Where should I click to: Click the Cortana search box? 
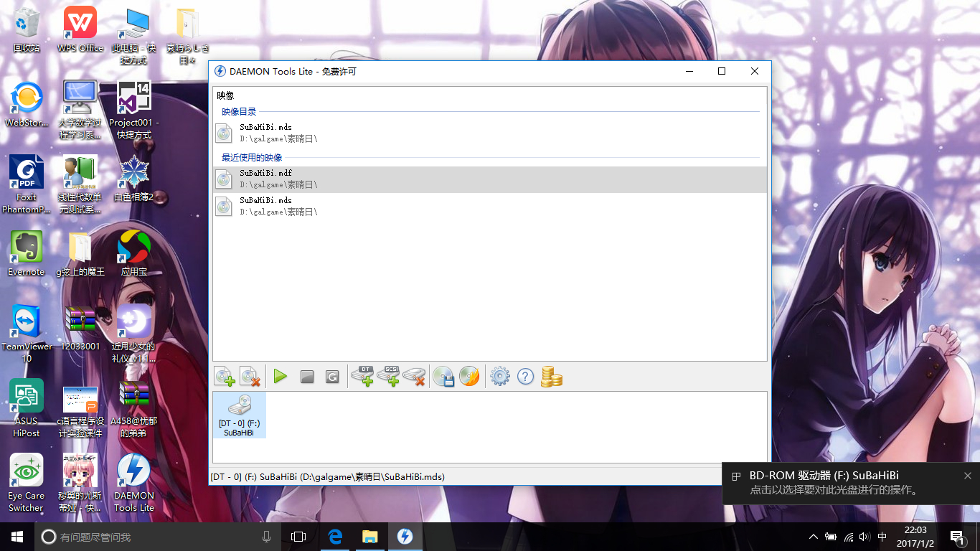(158, 537)
